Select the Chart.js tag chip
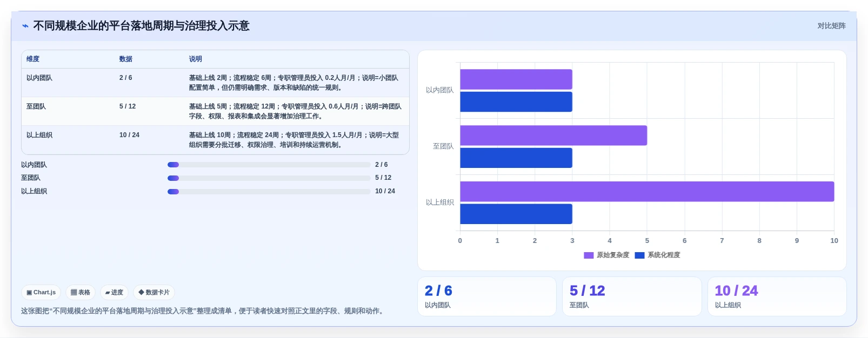This screenshot has width=868, height=338. click(x=41, y=292)
